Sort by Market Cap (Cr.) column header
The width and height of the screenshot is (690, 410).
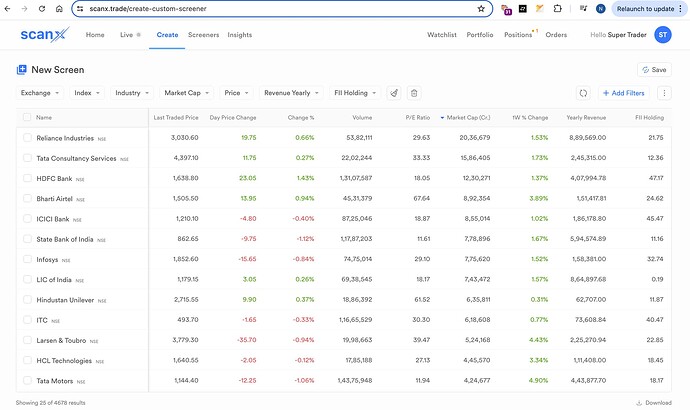[x=468, y=117]
